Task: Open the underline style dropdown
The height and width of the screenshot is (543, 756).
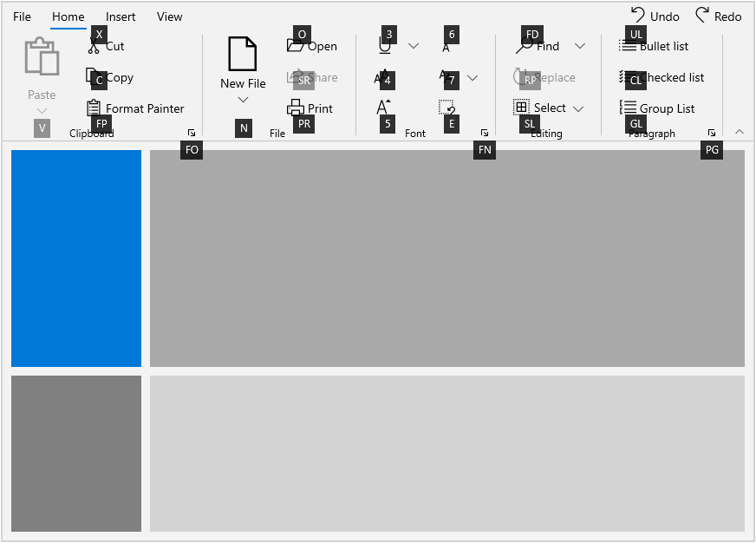Action: tap(414, 45)
